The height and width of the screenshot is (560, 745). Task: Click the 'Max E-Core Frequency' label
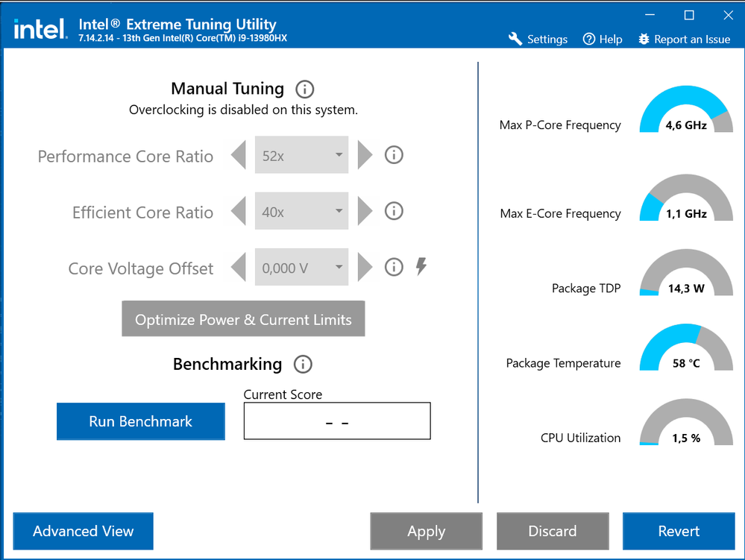[x=561, y=214]
